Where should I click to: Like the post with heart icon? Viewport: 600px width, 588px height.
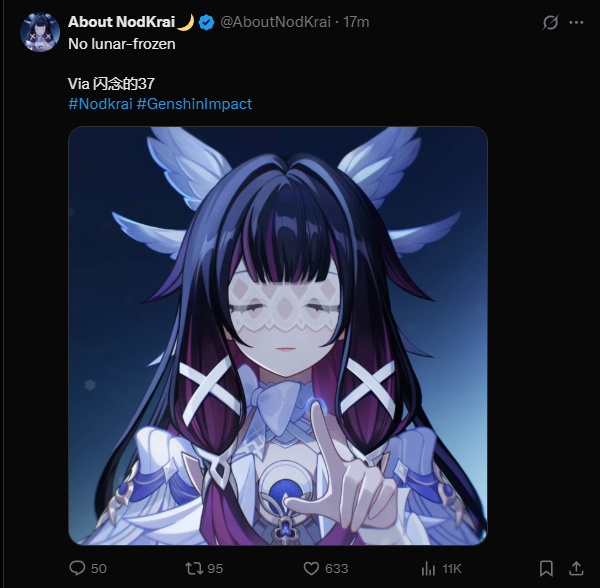click(x=311, y=568)
